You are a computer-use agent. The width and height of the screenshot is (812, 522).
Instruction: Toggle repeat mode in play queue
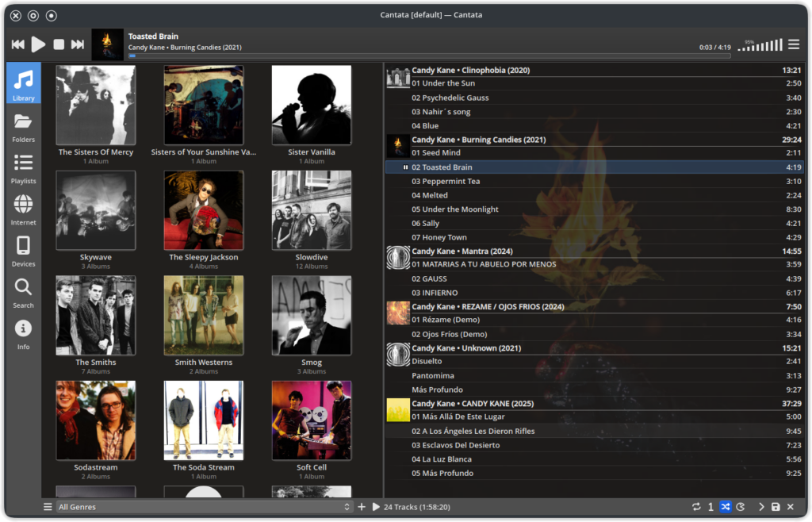696,507
